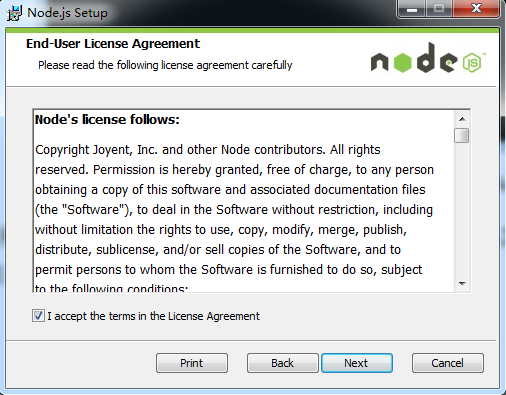
Task: Click the green JS hexagon badge
Action: 472,62
